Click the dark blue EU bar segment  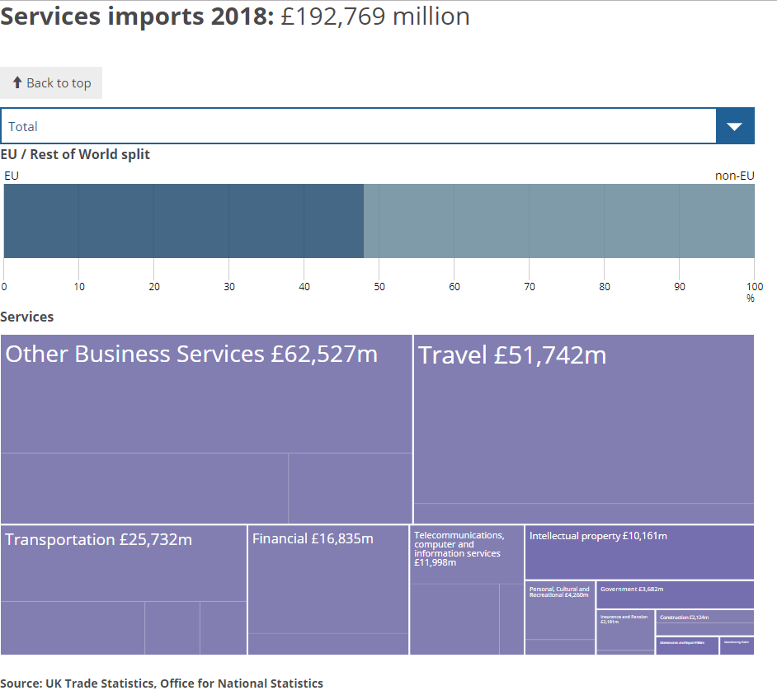[x=183, y=221]
